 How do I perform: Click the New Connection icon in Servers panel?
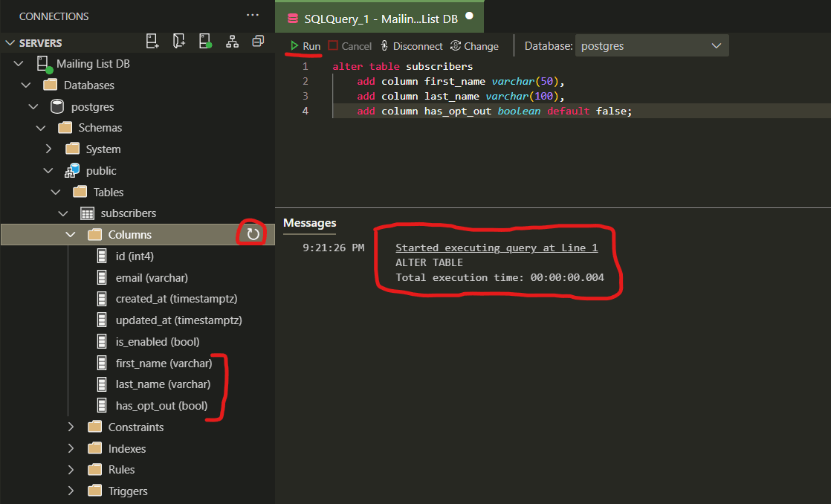(x=151, y=42)
